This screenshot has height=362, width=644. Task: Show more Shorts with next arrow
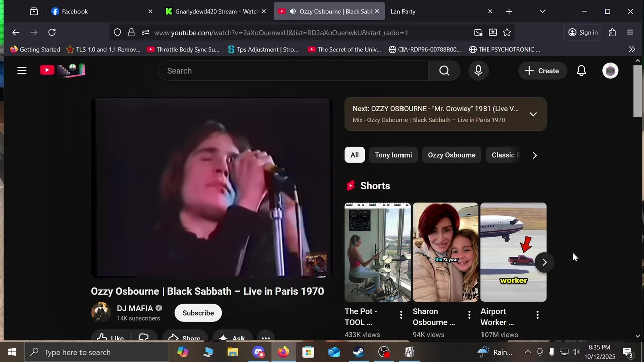coord(544,262)
